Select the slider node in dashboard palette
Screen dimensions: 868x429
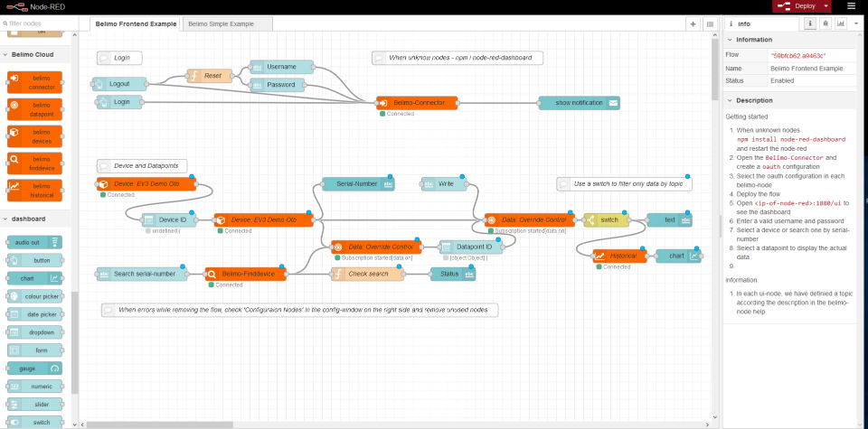(35, 404)
